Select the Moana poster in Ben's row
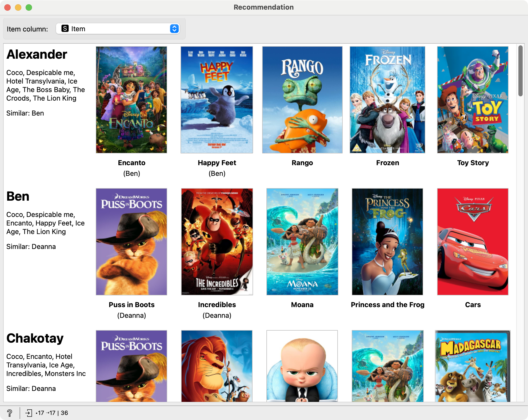 coord(302,242)
